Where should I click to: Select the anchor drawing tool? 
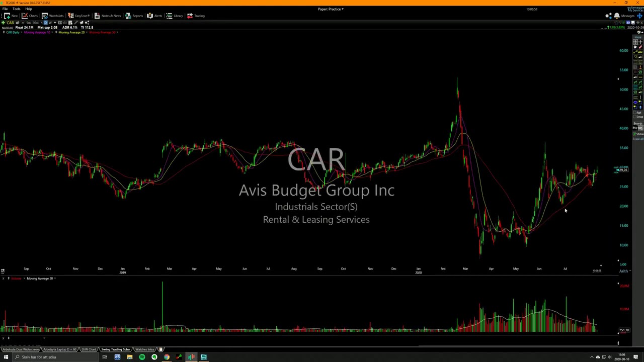640,67
